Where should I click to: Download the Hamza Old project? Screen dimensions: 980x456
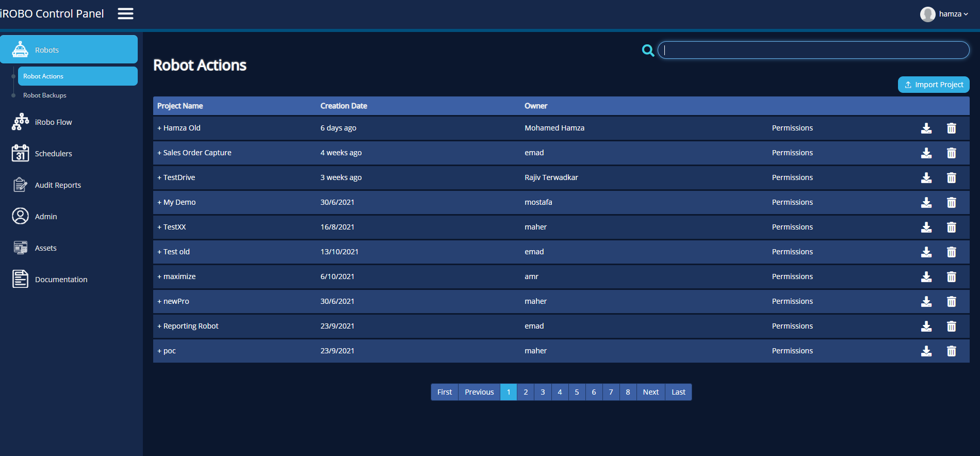coord(926,128)
